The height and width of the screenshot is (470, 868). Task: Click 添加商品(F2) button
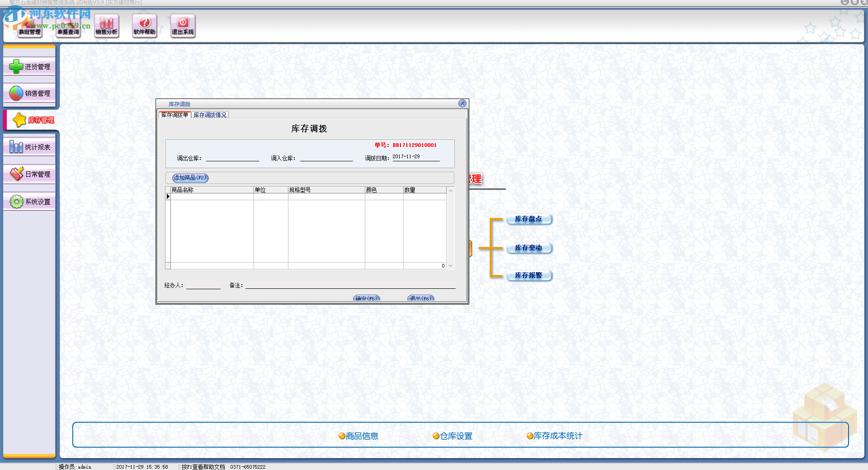[190, 178]
